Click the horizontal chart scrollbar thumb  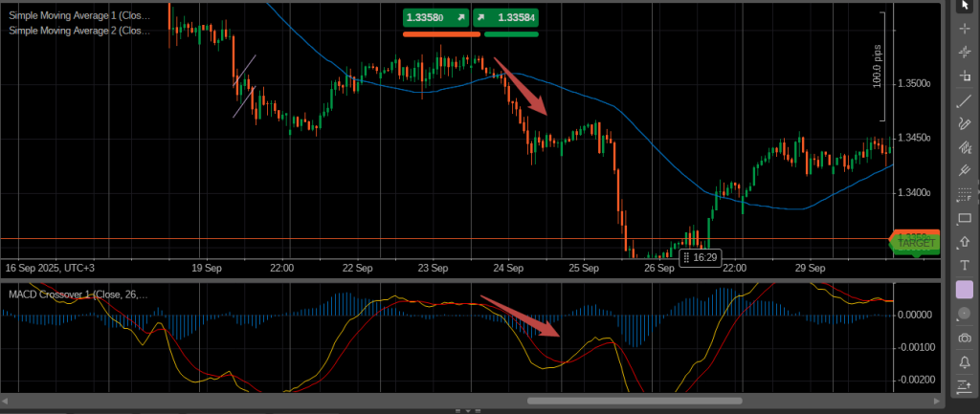634,401
